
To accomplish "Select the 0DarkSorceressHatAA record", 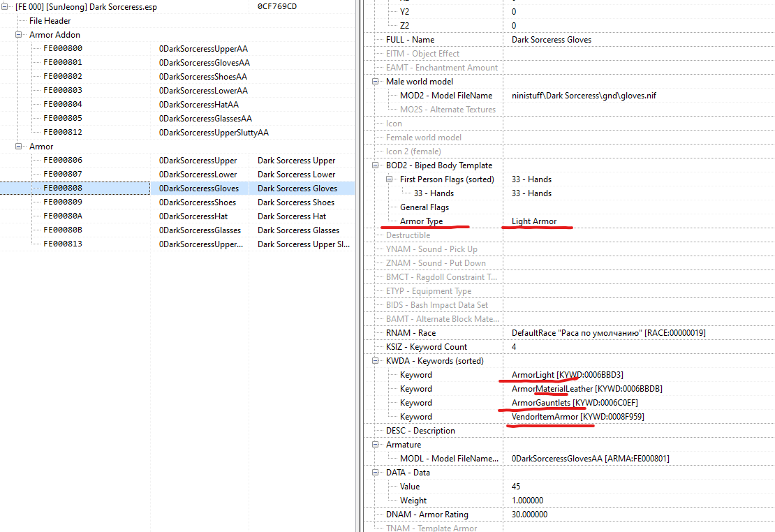I will (177, 104).
